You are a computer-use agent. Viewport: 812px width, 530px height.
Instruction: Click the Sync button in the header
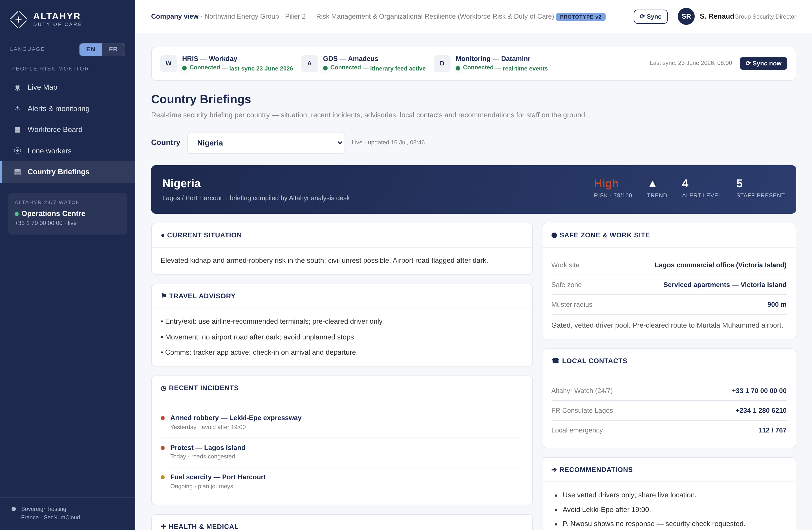[x=650, y=16]
